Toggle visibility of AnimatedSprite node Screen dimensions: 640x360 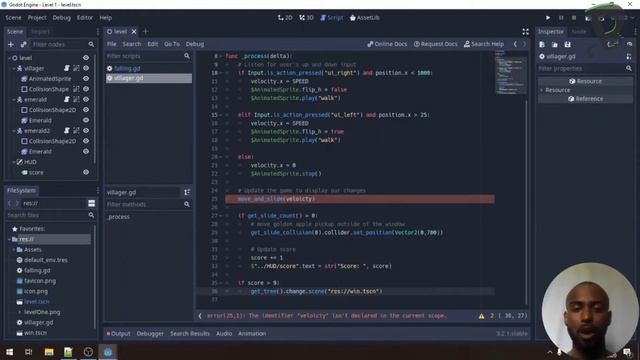click(x=86, y=78)
